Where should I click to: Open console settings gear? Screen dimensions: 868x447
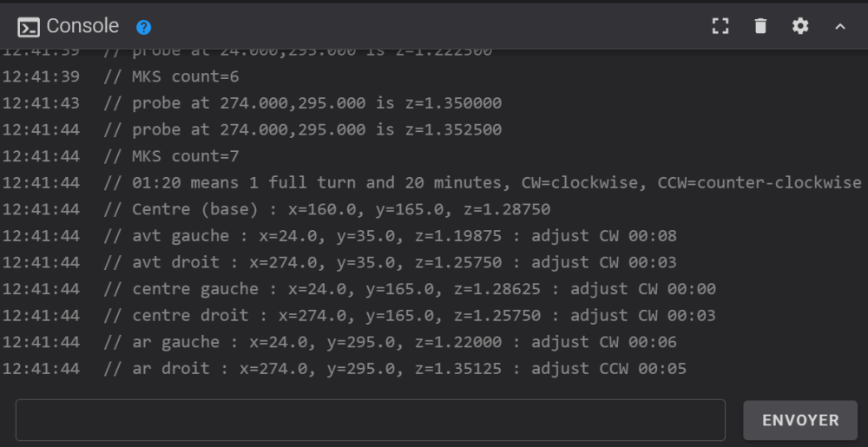click(800, 26)
